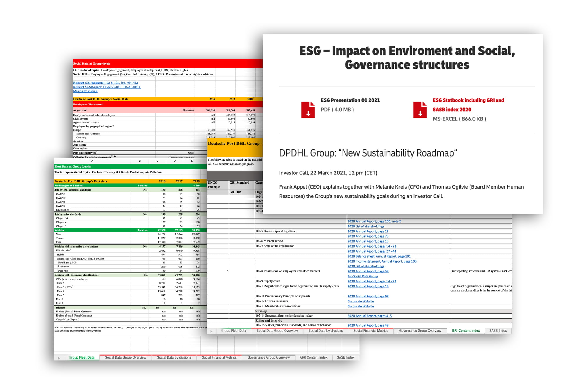Follow the Materiality analysis link
The width and height of the screenshot is (588, 392).
click(x=85, y=91)
